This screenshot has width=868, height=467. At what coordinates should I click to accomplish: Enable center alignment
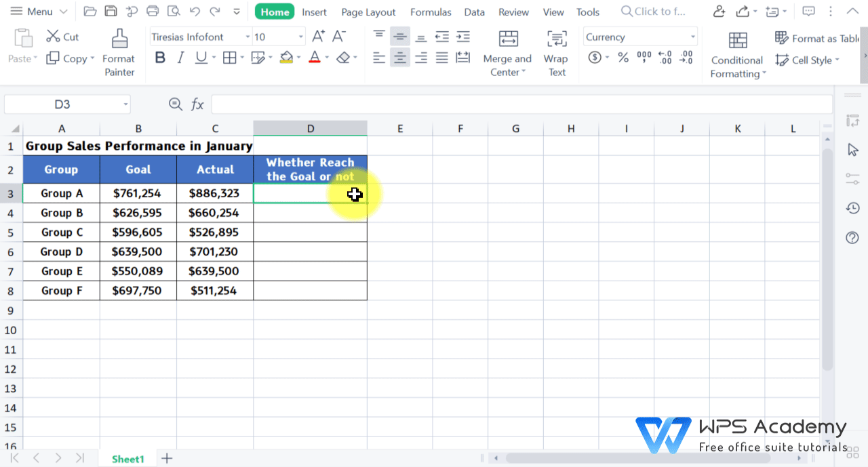[400, 58]
